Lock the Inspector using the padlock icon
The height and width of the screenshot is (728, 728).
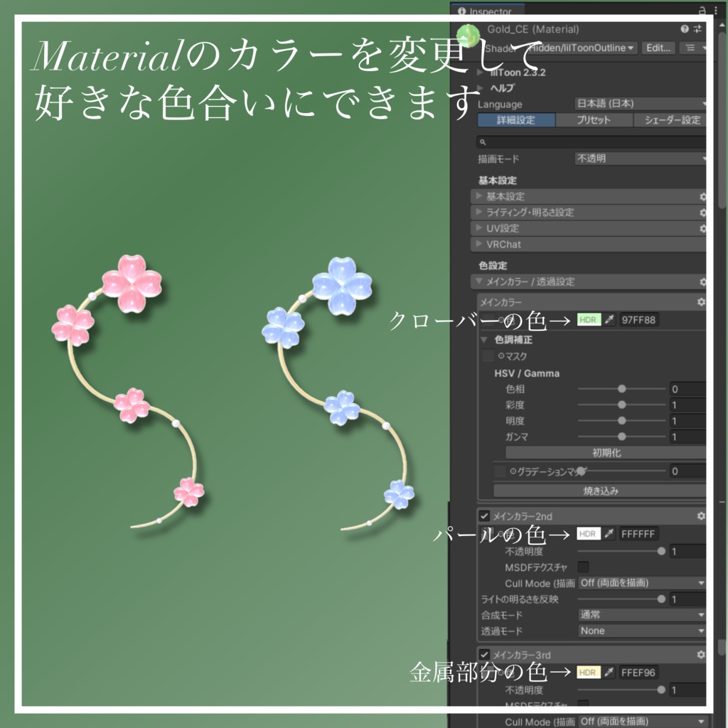pyautogui.click(x=702, y=11)
